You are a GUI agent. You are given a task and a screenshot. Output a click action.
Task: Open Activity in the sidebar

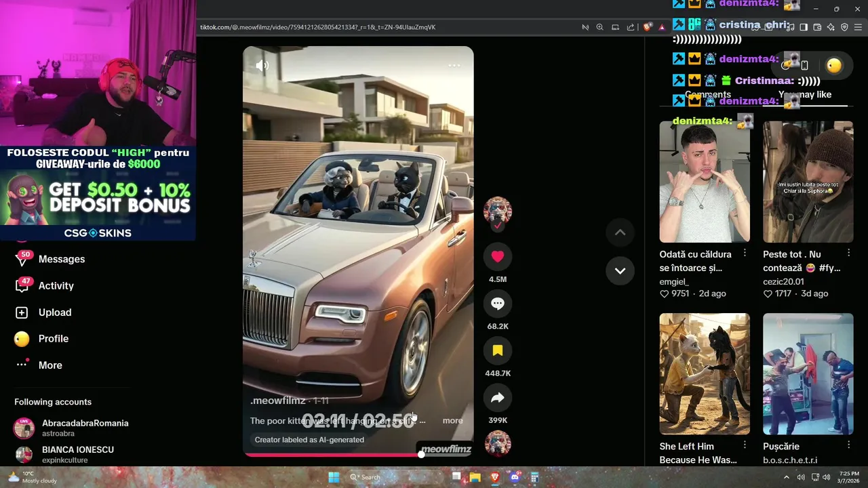(56, 285)
